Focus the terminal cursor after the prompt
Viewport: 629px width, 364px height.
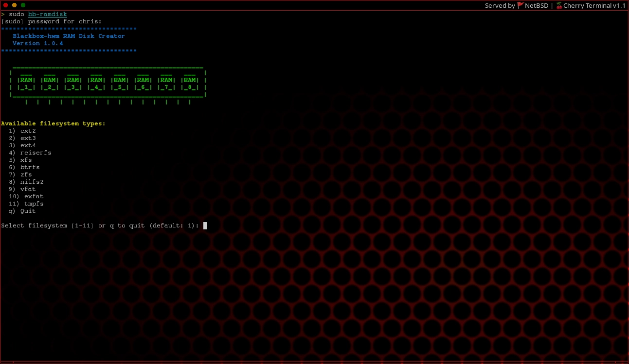pyautogui.click(x=205, y=225)
